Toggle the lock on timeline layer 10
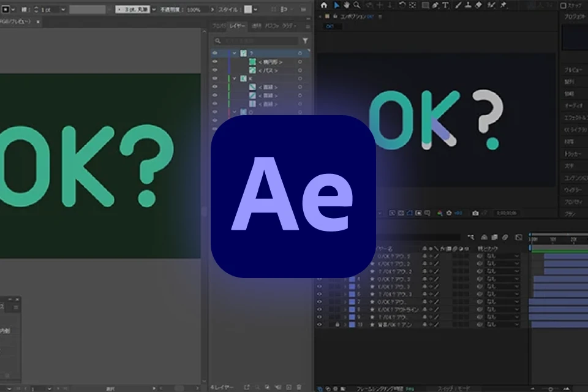The height and width of the screenshot is (392, 588). pyautogui.click(x=337, y=325)
